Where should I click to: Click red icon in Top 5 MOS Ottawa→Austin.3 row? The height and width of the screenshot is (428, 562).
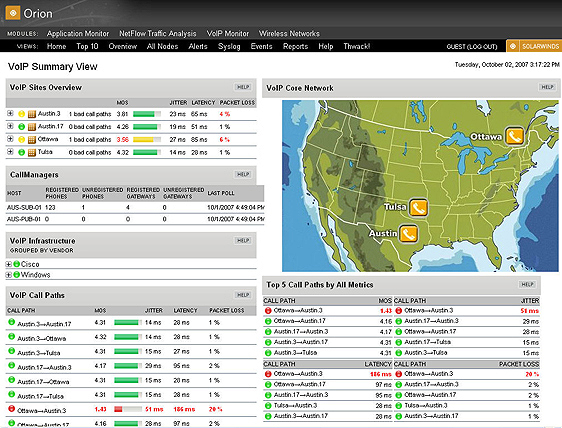click(x=268, y=310)
